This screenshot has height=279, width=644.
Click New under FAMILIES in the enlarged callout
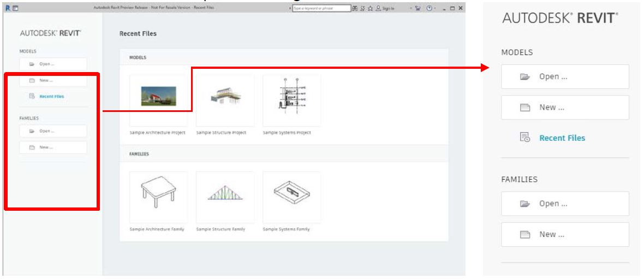(565, 235)
